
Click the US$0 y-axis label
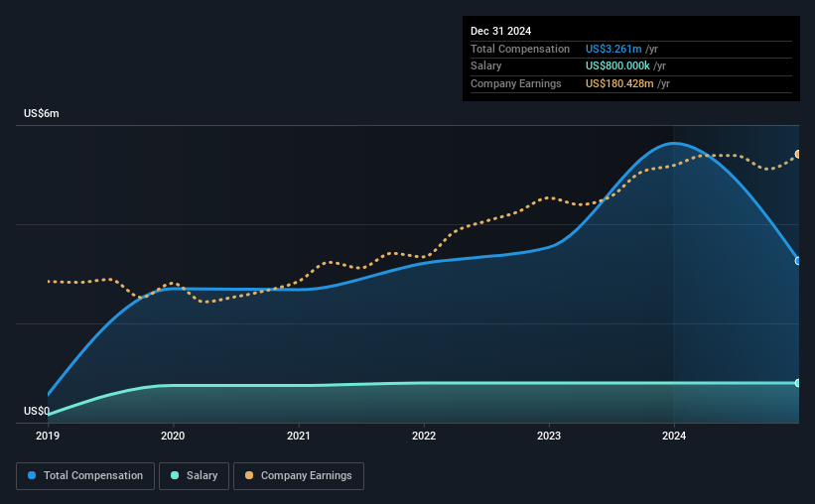click(x=37, y=411)
